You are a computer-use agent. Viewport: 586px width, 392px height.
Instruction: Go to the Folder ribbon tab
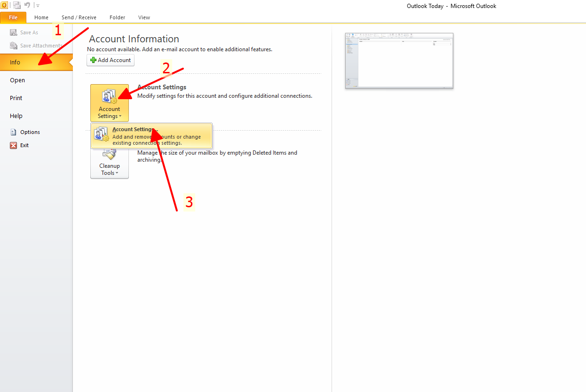tap(118, 17)
